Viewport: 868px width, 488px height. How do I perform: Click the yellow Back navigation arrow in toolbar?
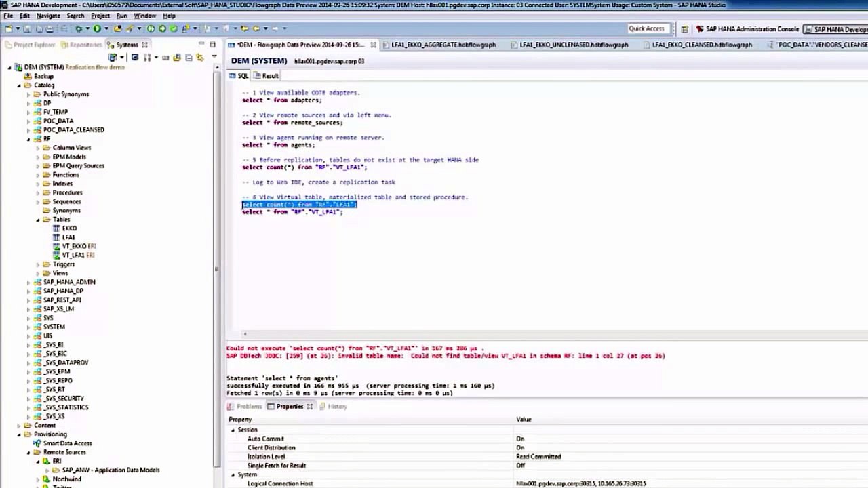[x=256, y=29]
